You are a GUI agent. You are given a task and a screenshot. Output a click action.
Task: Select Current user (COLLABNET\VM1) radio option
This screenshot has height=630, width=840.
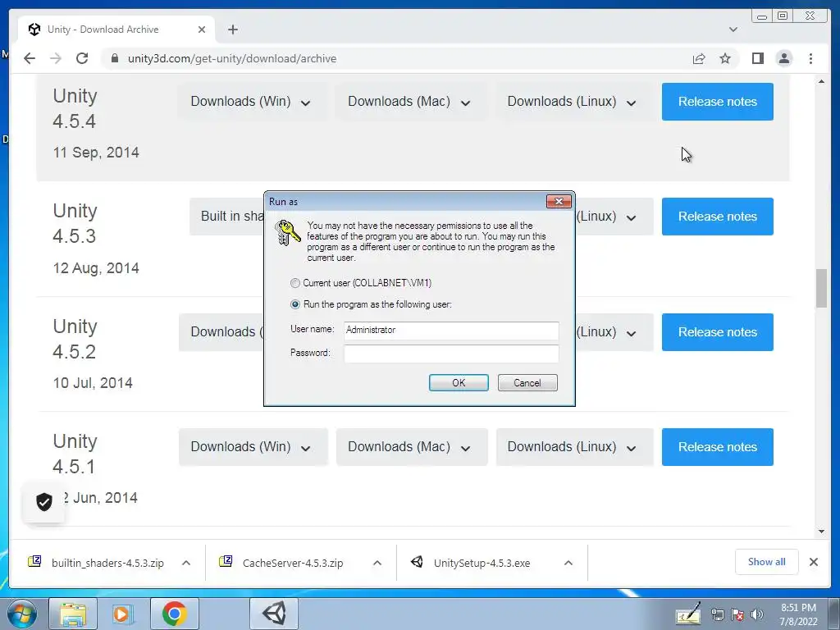click(x=295, y=283)
